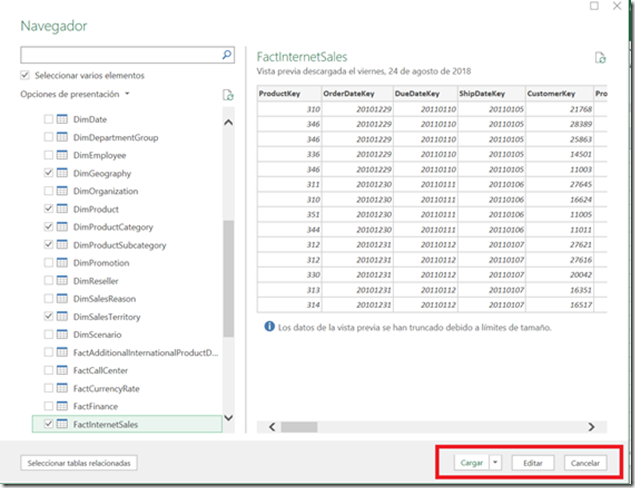
Task: Click the refresh icon above the table list
Action: coord(228,95)
